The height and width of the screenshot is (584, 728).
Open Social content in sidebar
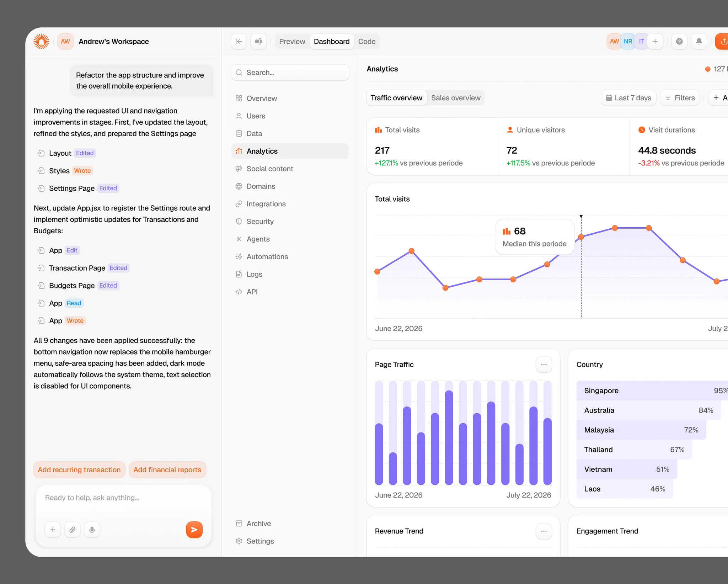[x=290, y=169]
